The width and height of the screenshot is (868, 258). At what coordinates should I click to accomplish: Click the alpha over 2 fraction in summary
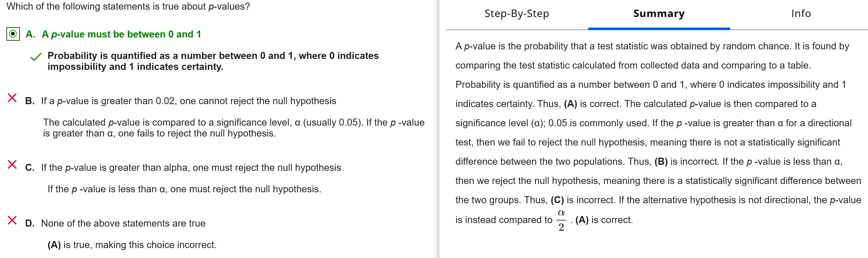pos(561,220)
